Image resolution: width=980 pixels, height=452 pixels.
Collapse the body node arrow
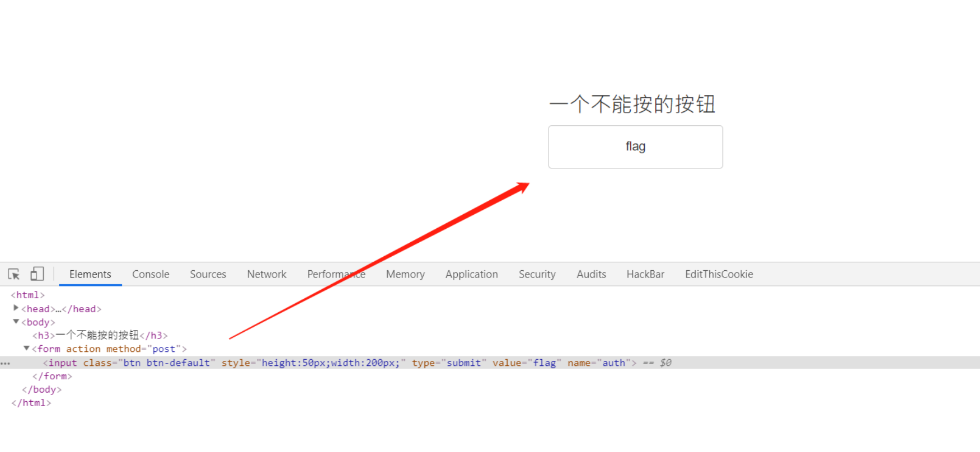(16, 322)
